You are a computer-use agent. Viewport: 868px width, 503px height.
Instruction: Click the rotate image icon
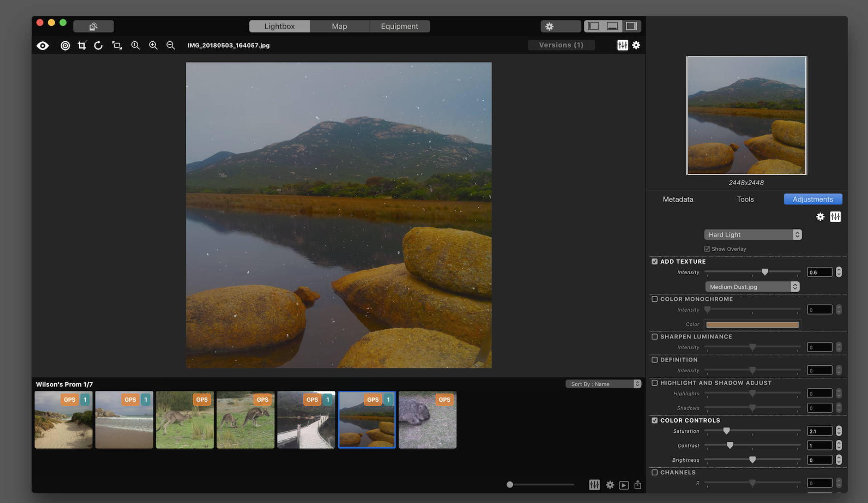(98, 45)
